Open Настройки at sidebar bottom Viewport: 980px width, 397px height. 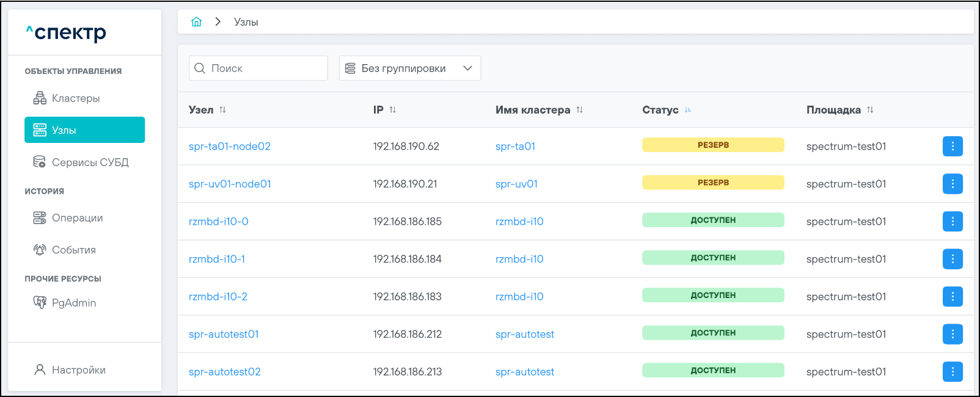(78, 370)
